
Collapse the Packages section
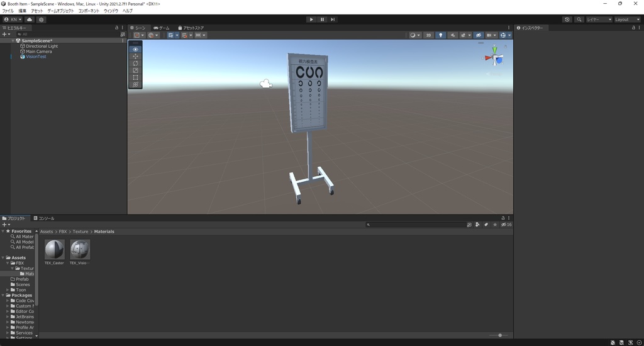3,296
